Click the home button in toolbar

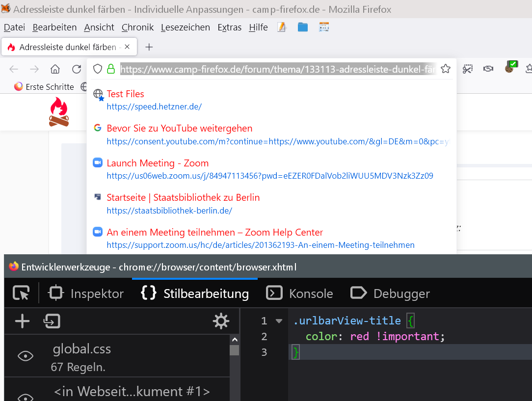tap(55, 69)
